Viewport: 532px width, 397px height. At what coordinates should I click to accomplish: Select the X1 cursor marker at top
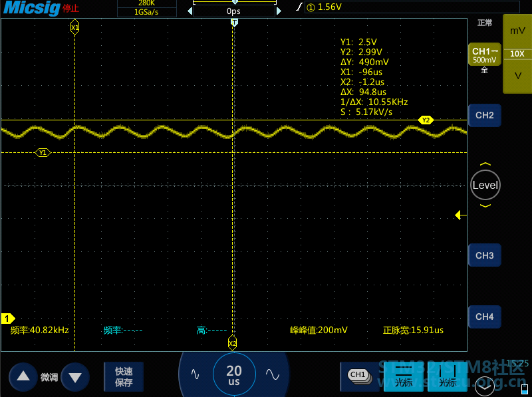[74, 27]
